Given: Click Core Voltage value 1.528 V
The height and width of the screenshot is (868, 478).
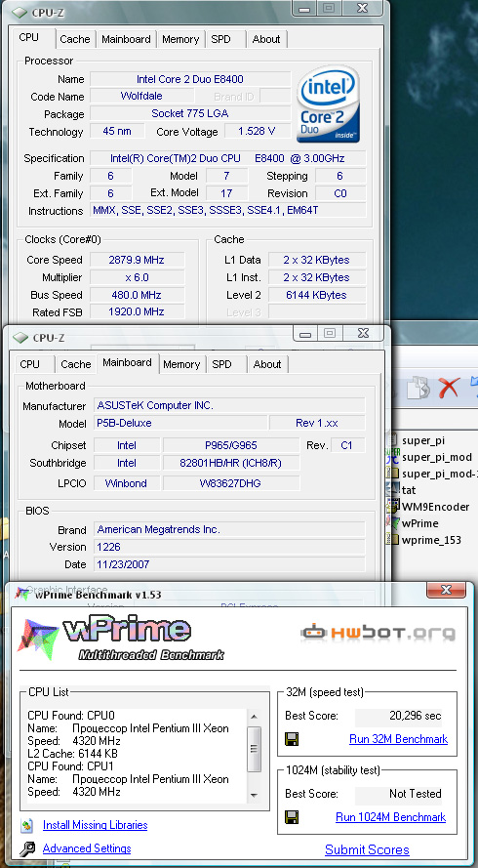Looking at the screenshot, I should (257, 131).
